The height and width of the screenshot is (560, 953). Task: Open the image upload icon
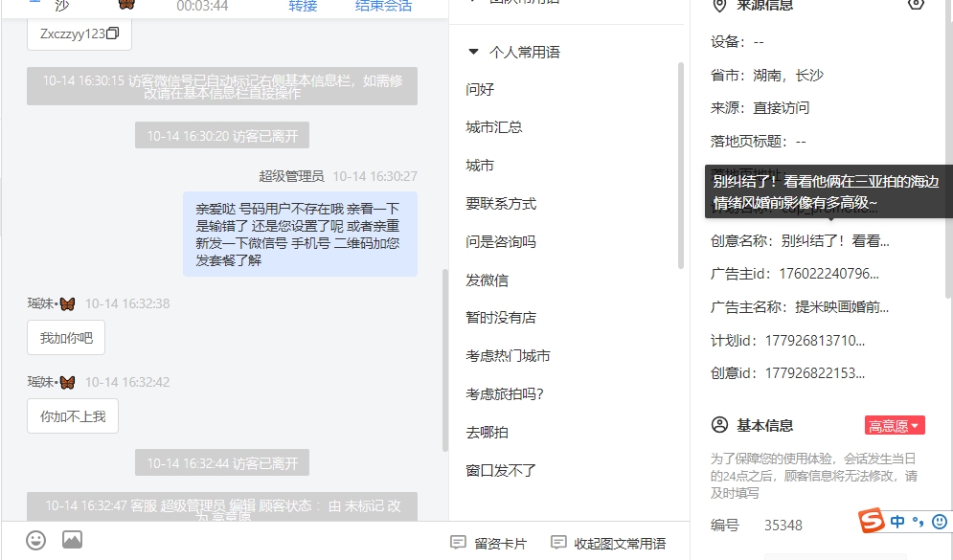[72, 539]
